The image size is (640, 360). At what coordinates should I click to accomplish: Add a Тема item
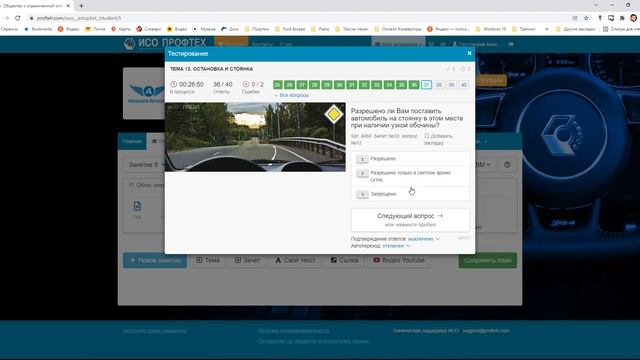point(208,260)
